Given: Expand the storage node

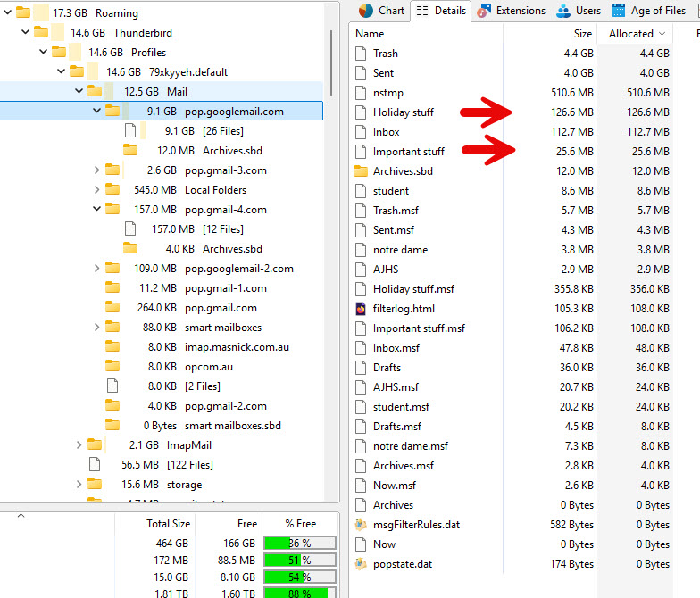Looking at the screenshot, I should (79, 484).
